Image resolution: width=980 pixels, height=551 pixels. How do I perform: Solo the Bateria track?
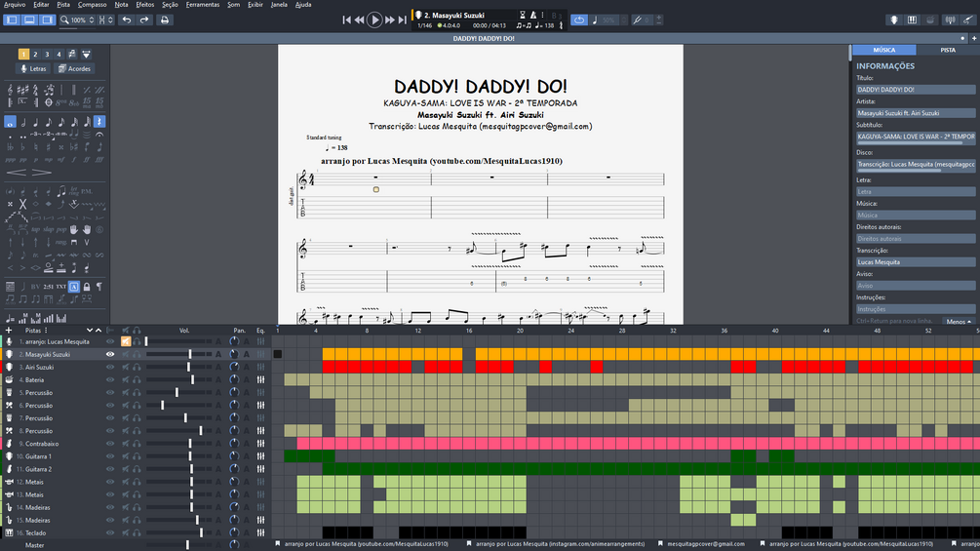click(137, 379)
